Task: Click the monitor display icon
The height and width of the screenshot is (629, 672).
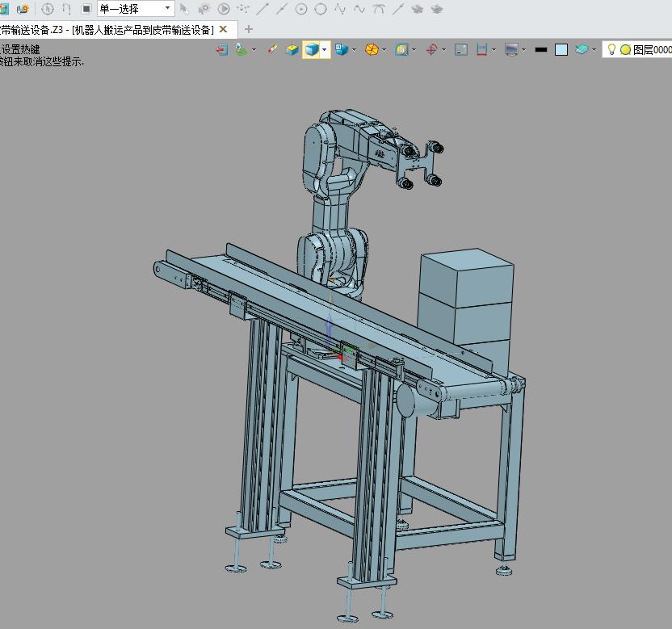Action: pos(512,50)
